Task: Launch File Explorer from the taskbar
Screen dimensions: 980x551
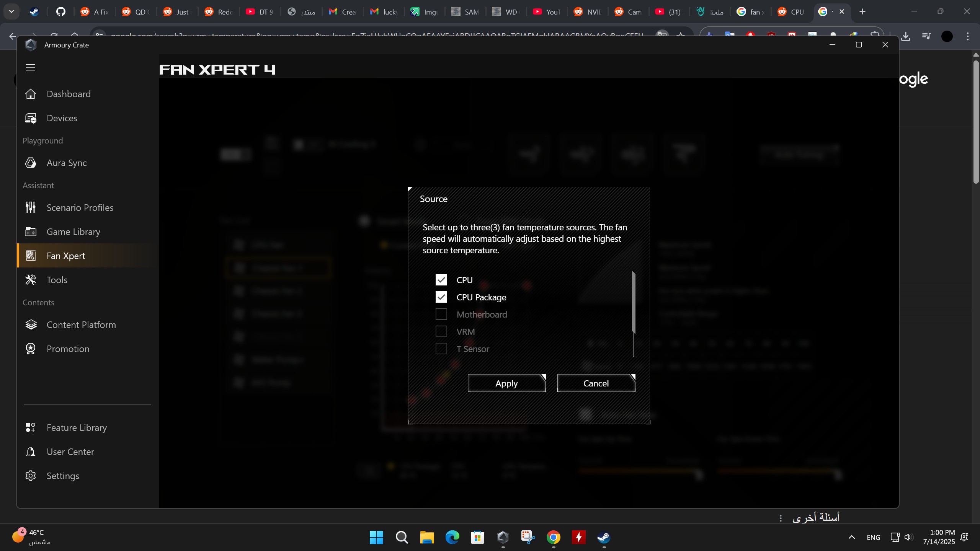Action: coord(427,538)
